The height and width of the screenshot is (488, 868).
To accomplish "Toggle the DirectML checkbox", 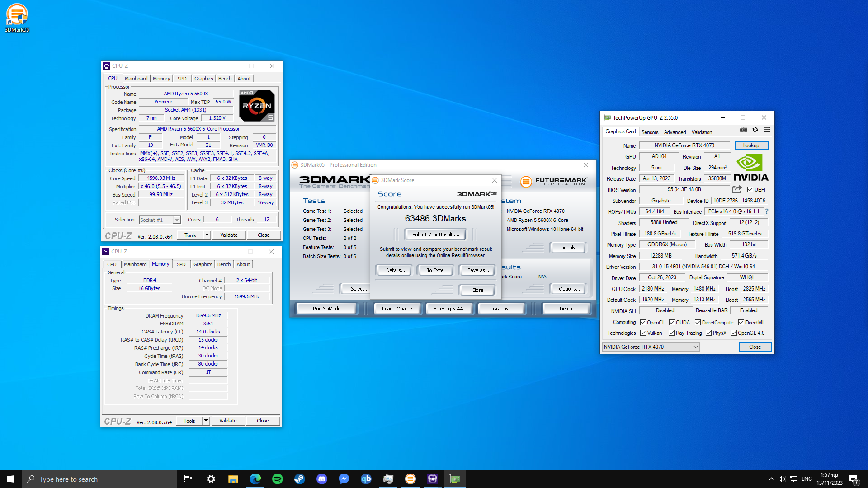I will pyautogui.click(x=741, y=323).
